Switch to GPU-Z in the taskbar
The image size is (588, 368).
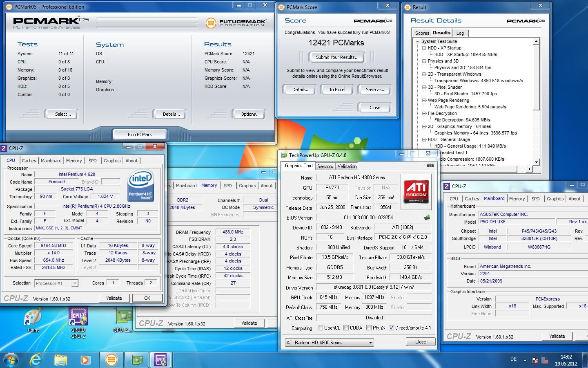[x=136, y=360]
